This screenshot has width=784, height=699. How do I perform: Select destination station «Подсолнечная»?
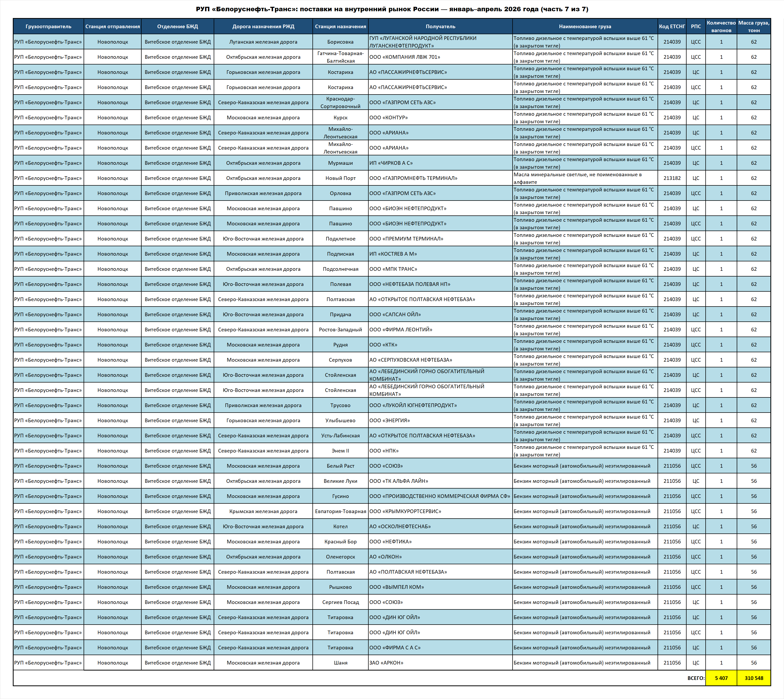(340, 269)
